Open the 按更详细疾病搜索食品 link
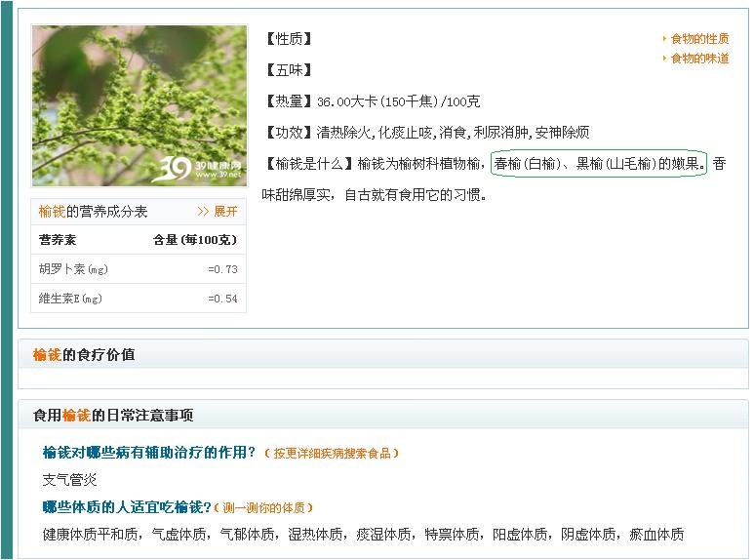 coord(332,454)
